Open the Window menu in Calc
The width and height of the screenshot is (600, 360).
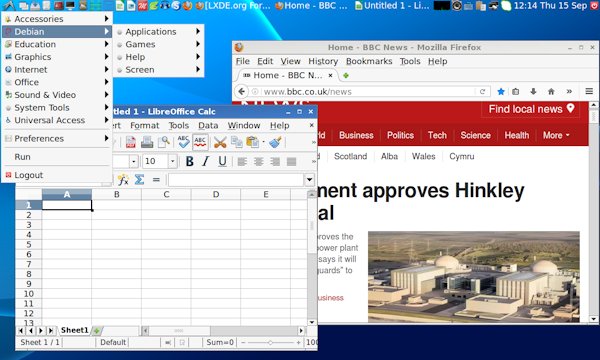pos(244,125)
